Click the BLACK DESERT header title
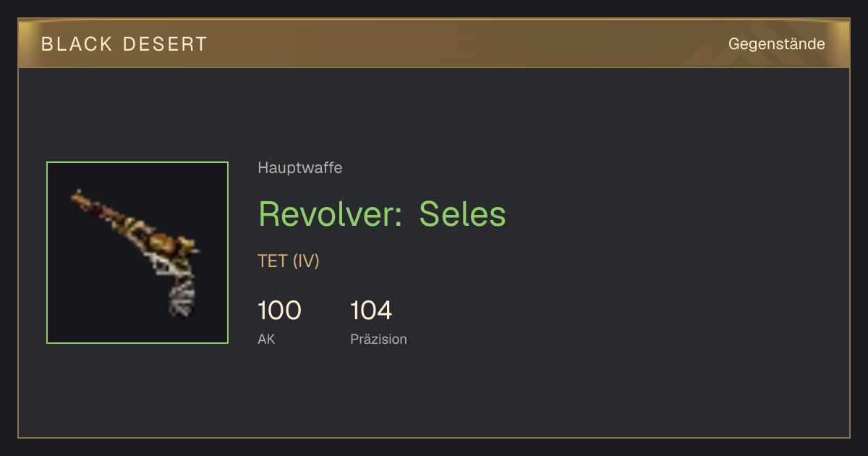 [124, 44]
